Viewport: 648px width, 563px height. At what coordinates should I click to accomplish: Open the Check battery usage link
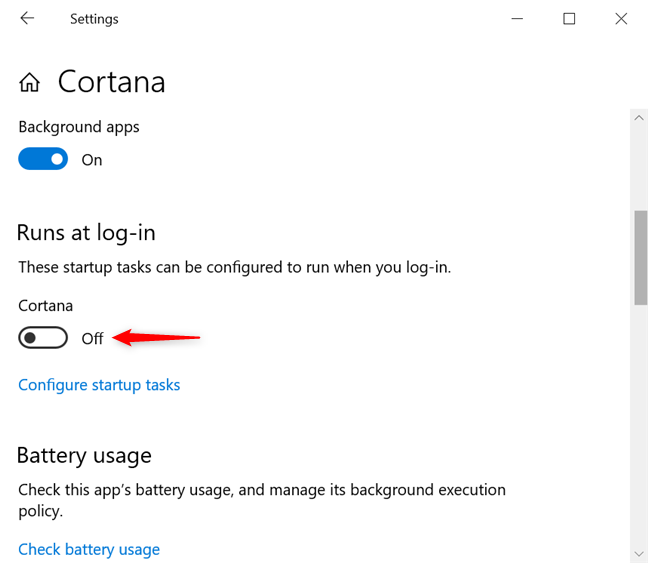click(x=89, y=549)
